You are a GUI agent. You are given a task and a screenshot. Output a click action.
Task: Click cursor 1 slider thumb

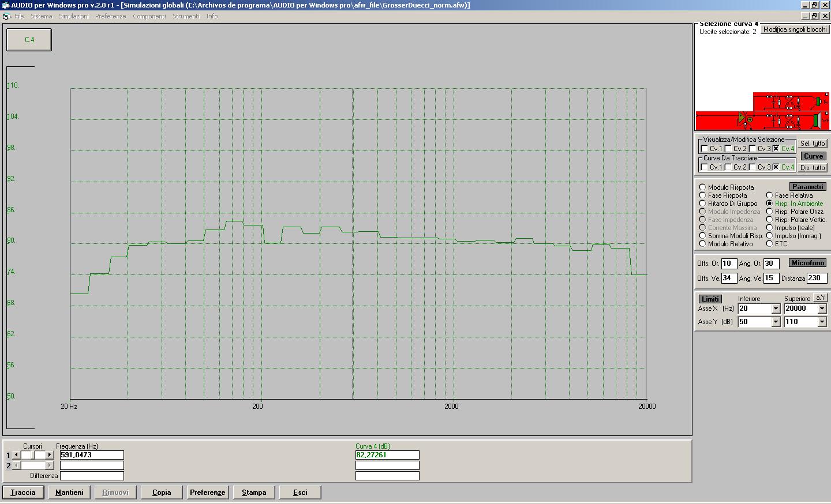pyautogui.click(x=33, y=455)
